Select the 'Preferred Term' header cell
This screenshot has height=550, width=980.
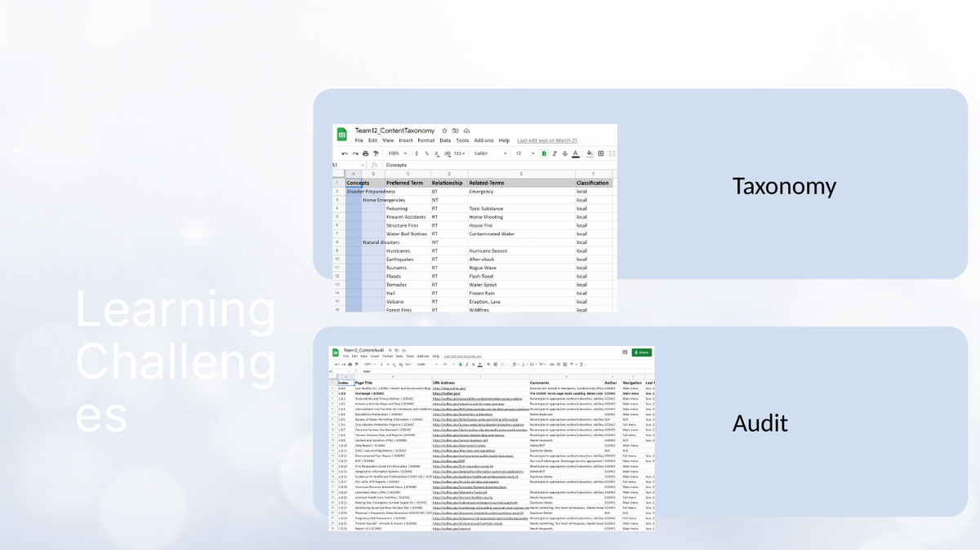pyautogui.click(x=407, y=183)
